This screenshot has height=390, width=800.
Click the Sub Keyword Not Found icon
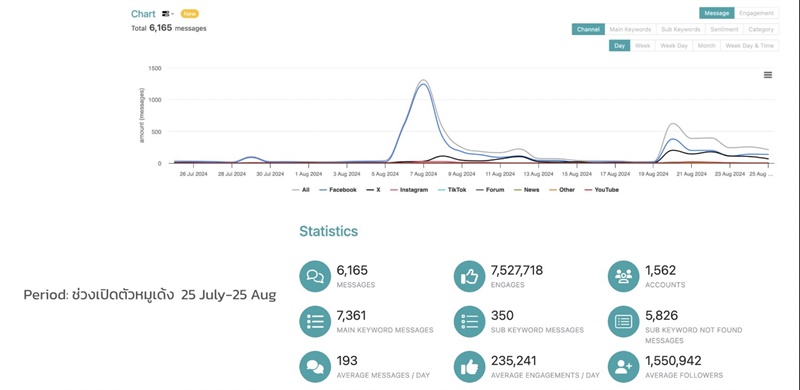click(623, 321)
